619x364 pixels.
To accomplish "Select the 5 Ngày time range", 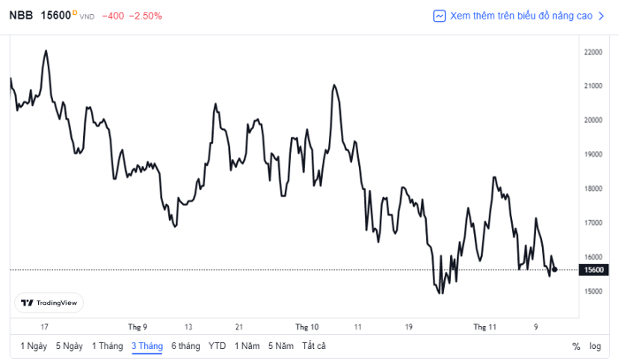I will [69, 346].
